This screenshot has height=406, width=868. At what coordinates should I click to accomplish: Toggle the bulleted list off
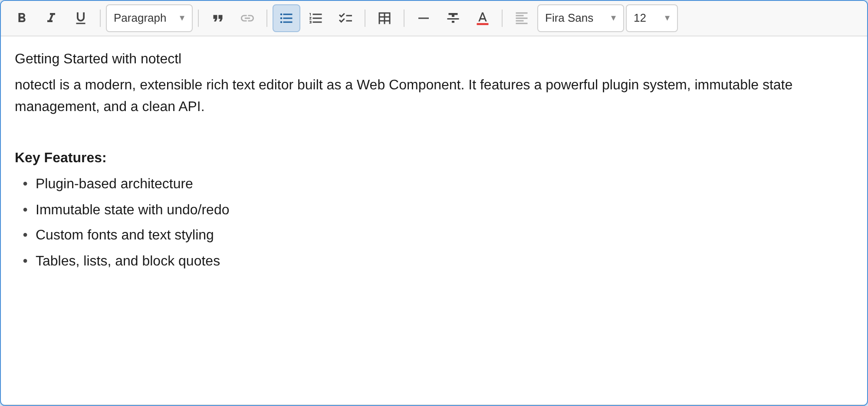286,18
